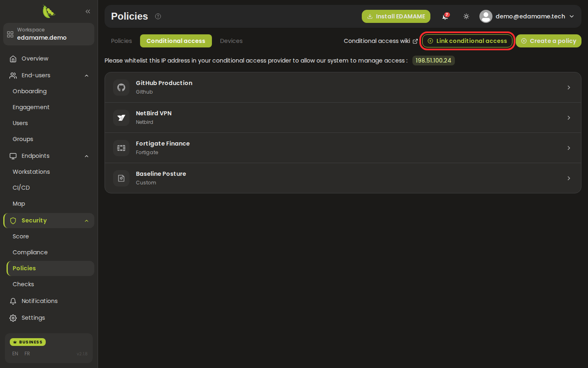588x368 pixels.
Task: Collapse the End-users sidebar section
Action: [x=87, y=76]
